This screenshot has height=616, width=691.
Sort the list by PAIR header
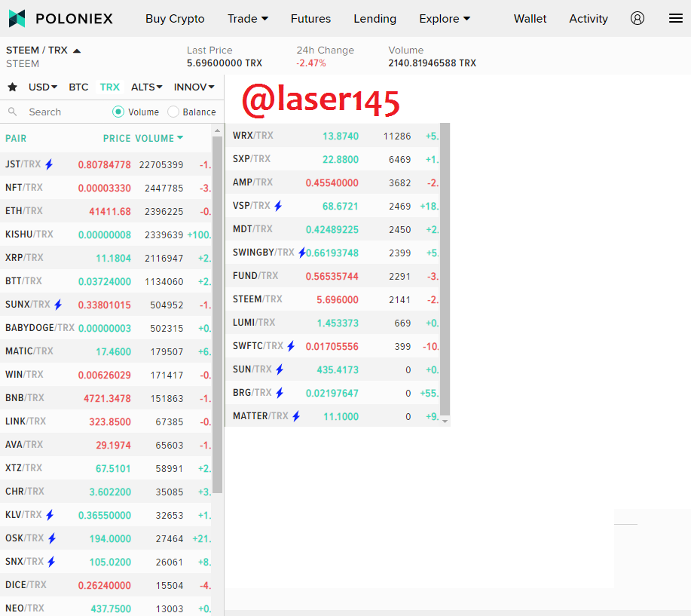point(16,138)
